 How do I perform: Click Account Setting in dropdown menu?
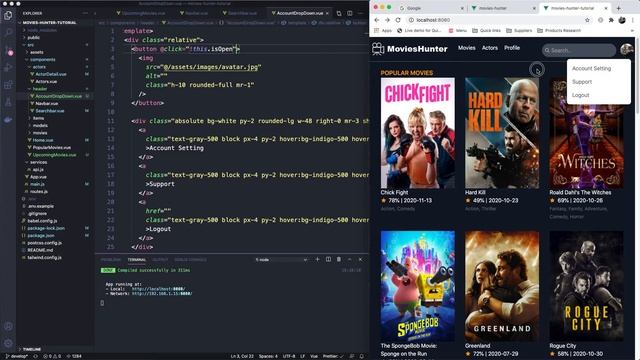(x=591, y=68)
